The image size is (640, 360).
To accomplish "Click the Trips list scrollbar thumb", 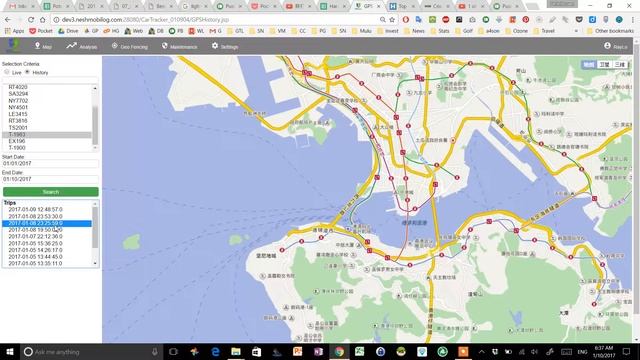I will click(95, 227).
